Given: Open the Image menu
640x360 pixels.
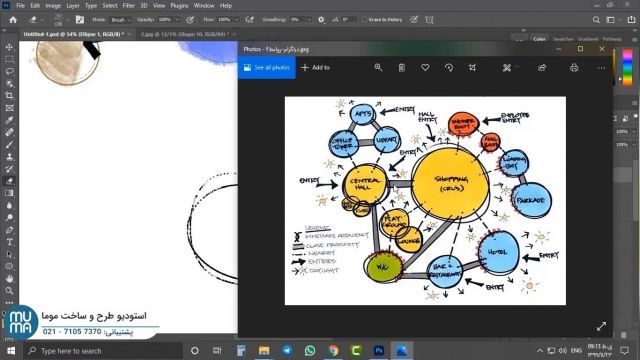Looking at the screenshot, I should click(x=53, y=6).
